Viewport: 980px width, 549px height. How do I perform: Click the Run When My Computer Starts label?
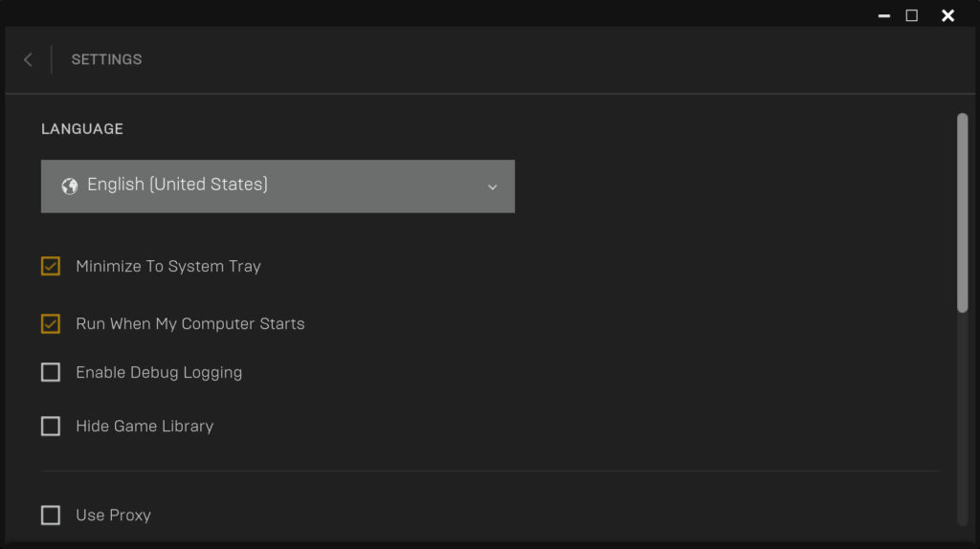(x=190, y=324)
